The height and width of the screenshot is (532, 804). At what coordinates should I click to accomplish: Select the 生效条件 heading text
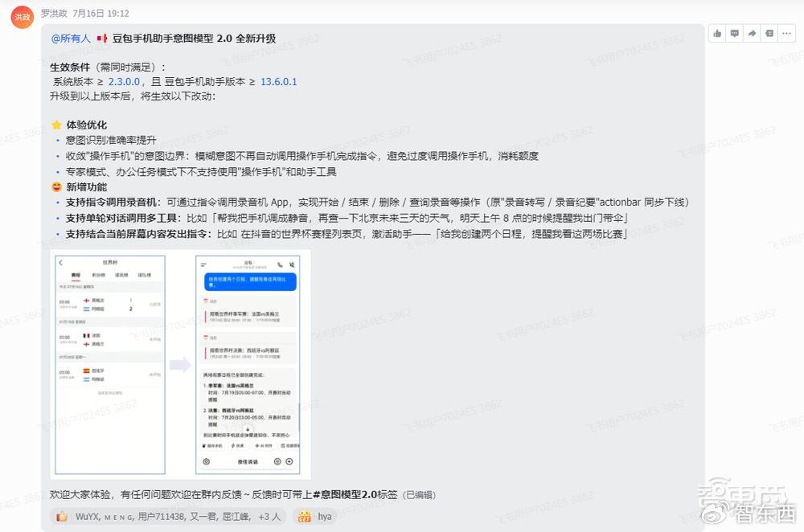point(70,68)
